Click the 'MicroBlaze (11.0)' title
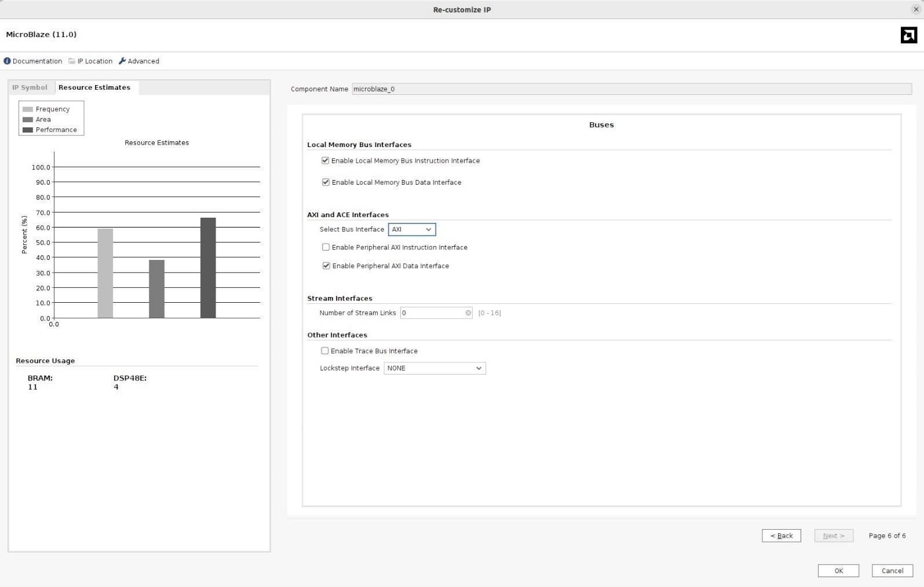 (41, 34)
